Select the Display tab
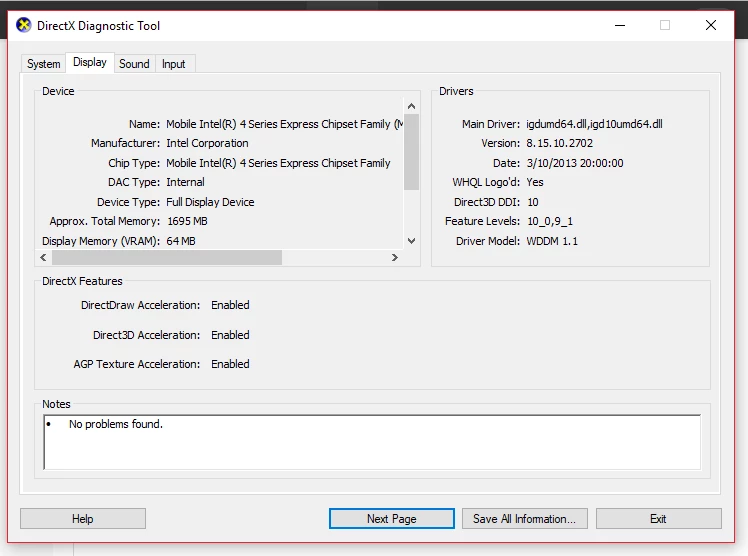748x556 pixels. point(90,62)
